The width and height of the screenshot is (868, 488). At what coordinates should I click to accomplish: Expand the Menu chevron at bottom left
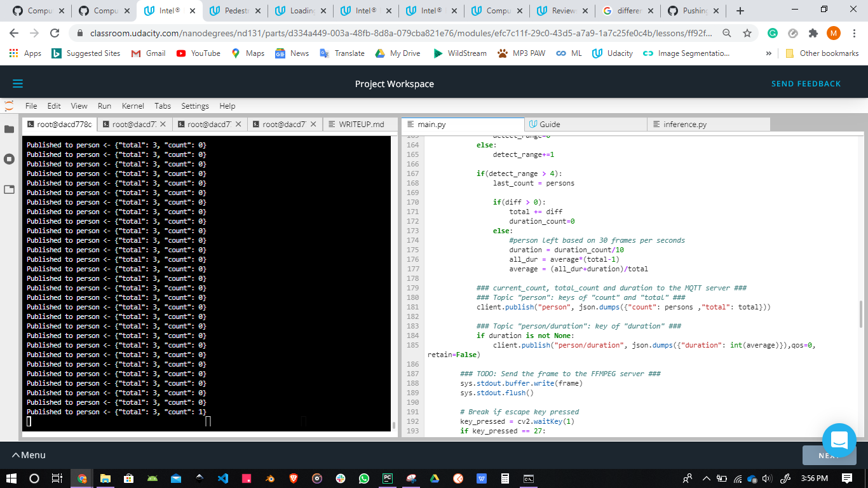(x=16, y=455)
